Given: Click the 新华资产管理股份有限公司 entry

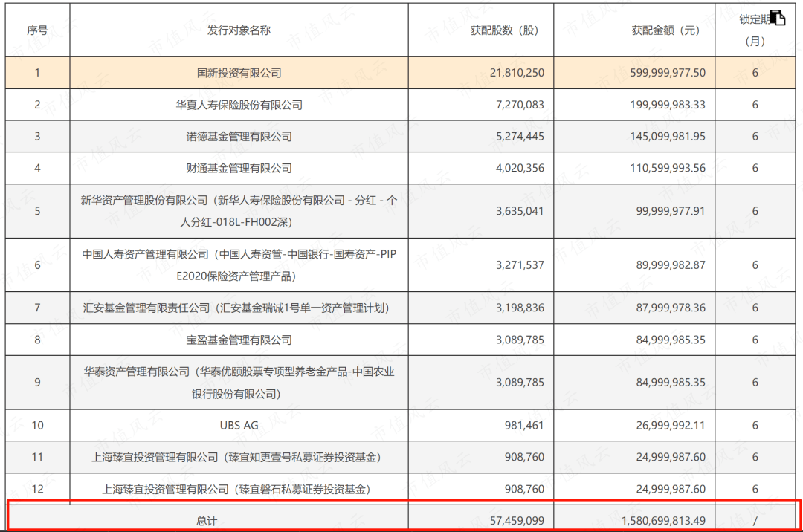Looking at the screenshot, I should coord(239,211).
